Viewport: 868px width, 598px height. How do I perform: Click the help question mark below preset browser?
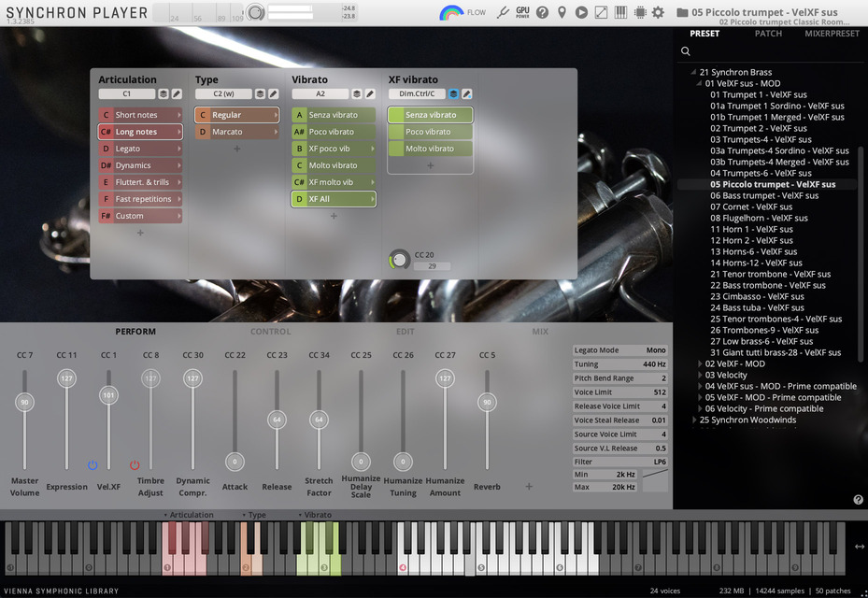[858, 500]
